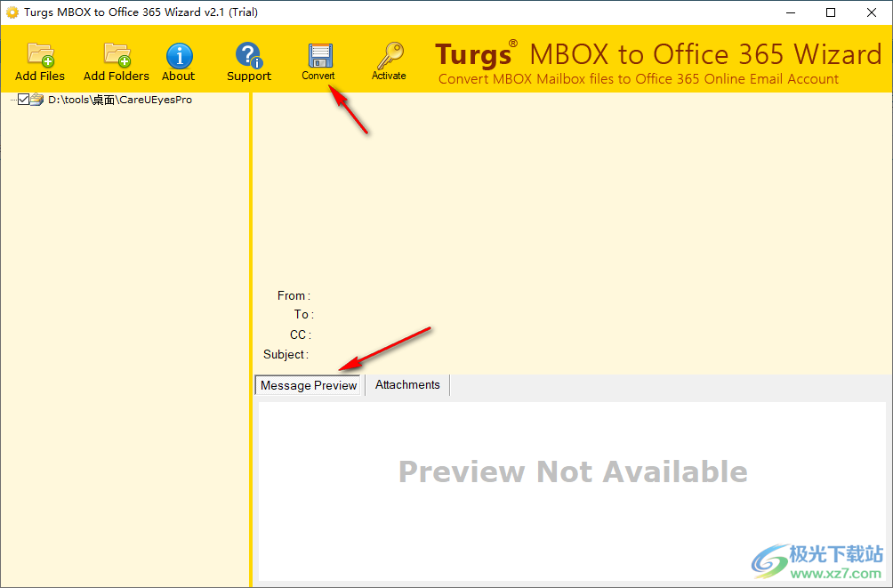Maximize the Turgs wizard window

(x=831, y=12)
